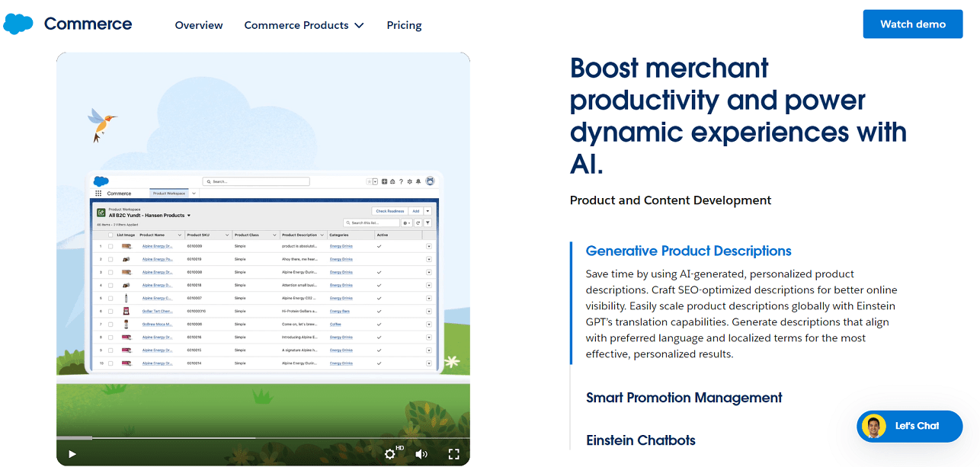Open the App Launcher grid icon

tap(98, 194)
